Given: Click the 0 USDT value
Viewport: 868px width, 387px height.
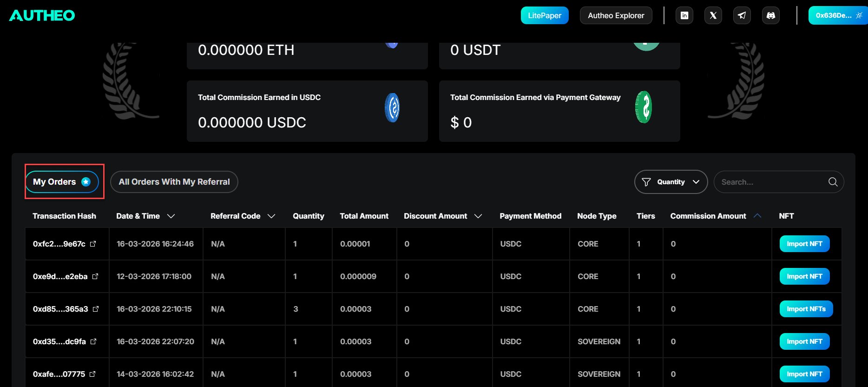Looking at the screenshot, I should (x=475, y=50).
